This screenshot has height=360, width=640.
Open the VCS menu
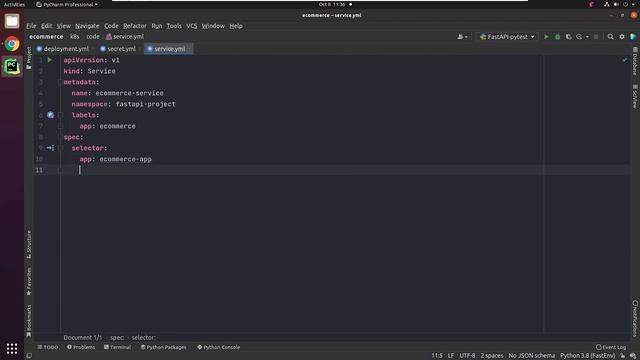click(191, 26)
